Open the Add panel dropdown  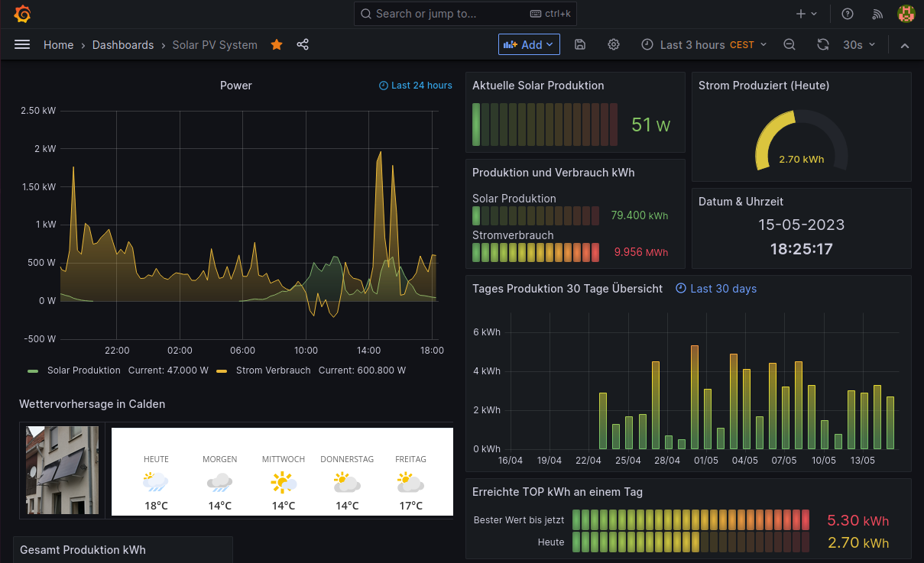pos(529,45)
